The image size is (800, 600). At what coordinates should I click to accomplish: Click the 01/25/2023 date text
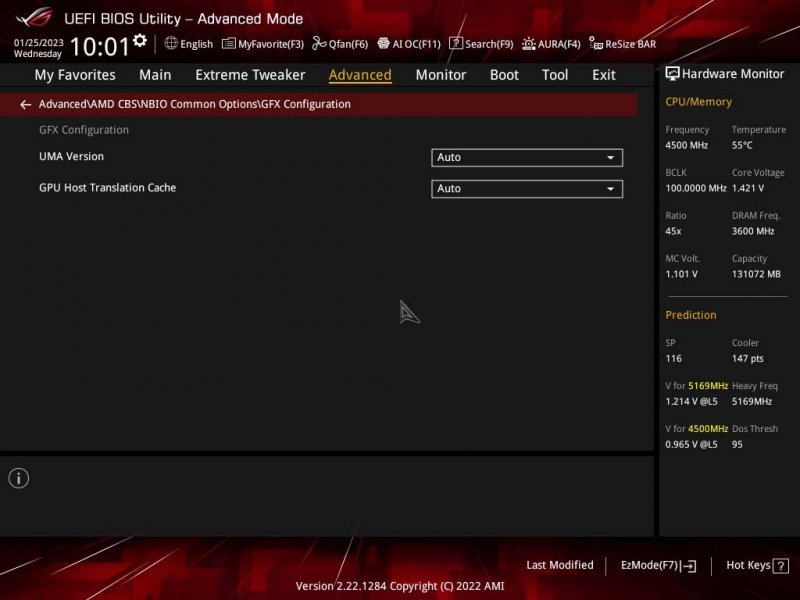coord(39,42)
